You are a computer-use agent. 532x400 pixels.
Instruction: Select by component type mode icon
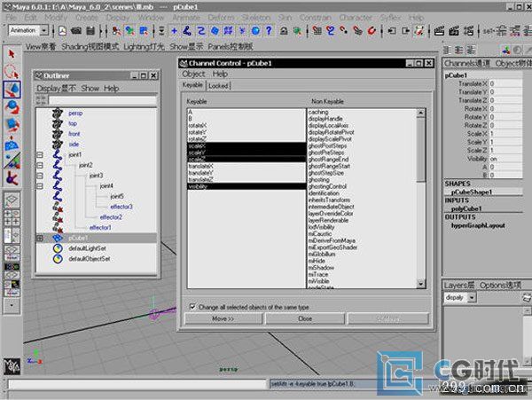(x=144, y=31)
